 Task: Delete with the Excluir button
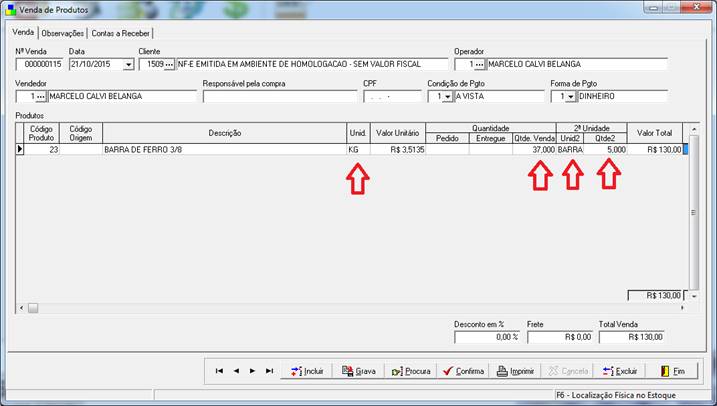click(619, 371)
